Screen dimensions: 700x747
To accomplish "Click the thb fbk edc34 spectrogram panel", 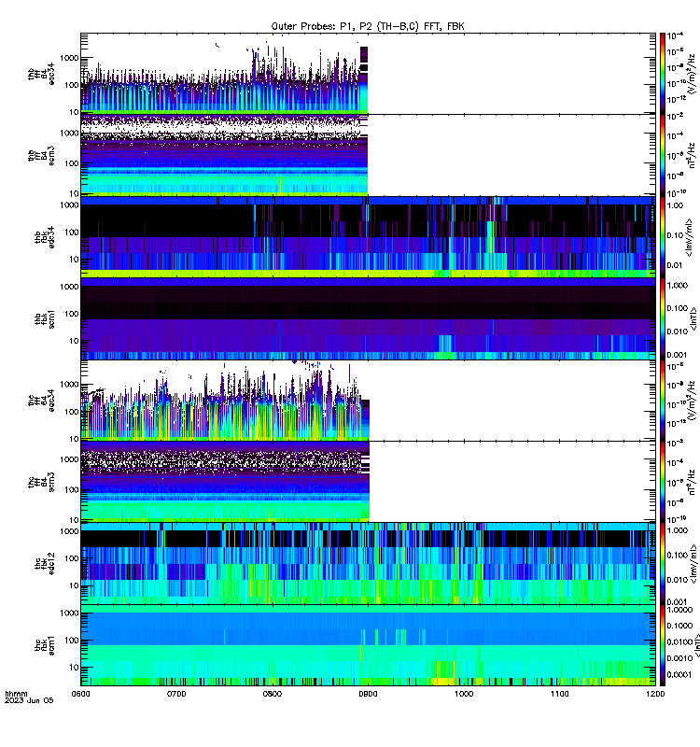I will pyautogui.click(x=368, y=237).
